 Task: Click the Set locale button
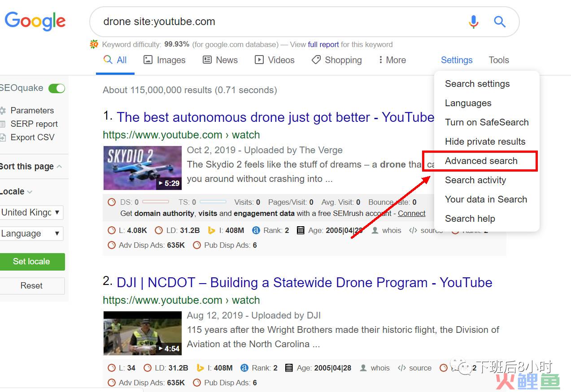tap(31, 262)
